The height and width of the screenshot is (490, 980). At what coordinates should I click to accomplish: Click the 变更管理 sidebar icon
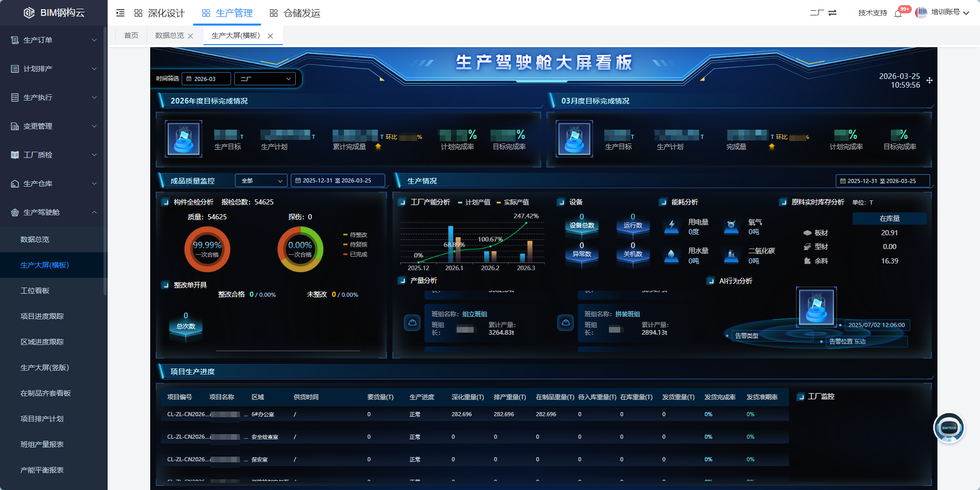15,126
